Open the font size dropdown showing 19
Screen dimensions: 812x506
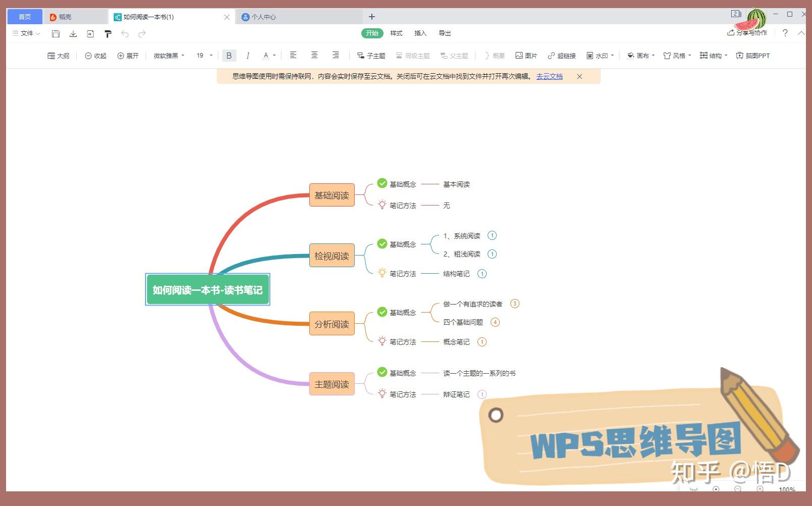203,56
